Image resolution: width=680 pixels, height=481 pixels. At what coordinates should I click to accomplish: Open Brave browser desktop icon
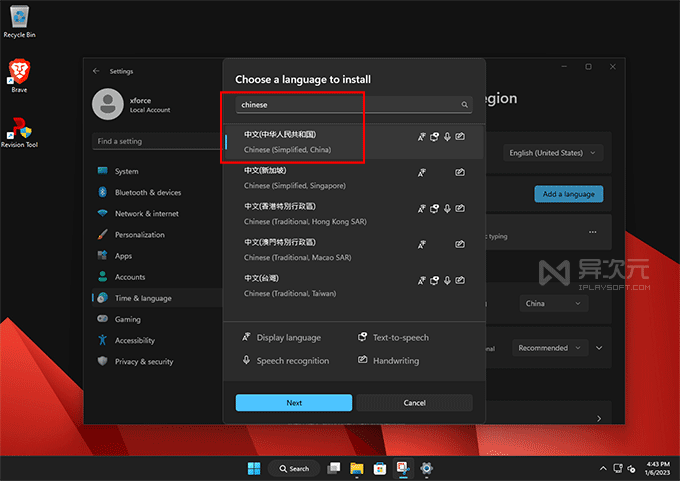(19, 73)
